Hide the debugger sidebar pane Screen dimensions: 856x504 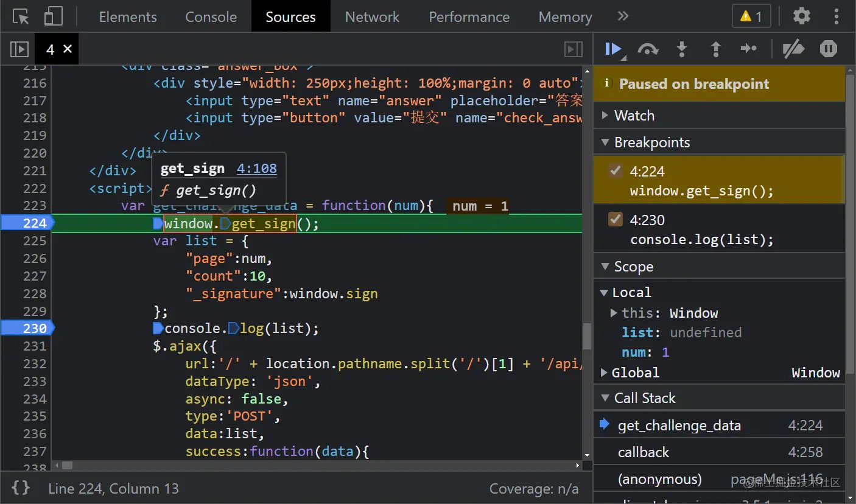574,49
